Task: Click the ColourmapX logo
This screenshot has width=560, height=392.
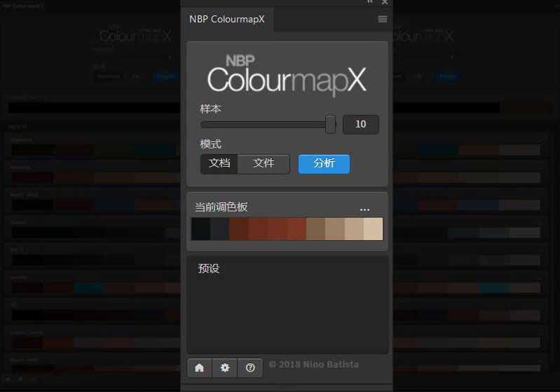Action: 287,75
